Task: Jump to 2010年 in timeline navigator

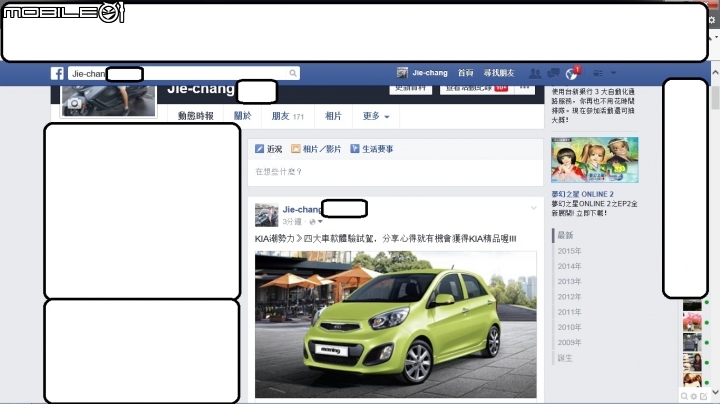Action: tap(569, 327)
